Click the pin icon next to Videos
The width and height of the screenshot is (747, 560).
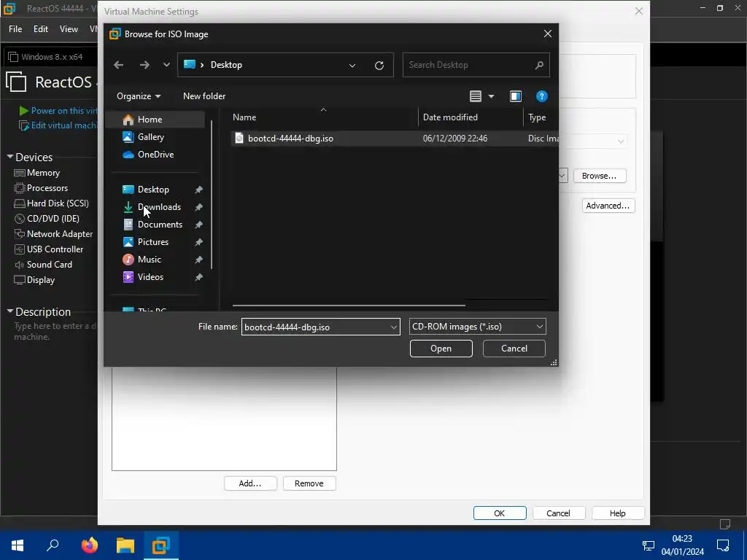pyautogui.click(x=198, y=277)
